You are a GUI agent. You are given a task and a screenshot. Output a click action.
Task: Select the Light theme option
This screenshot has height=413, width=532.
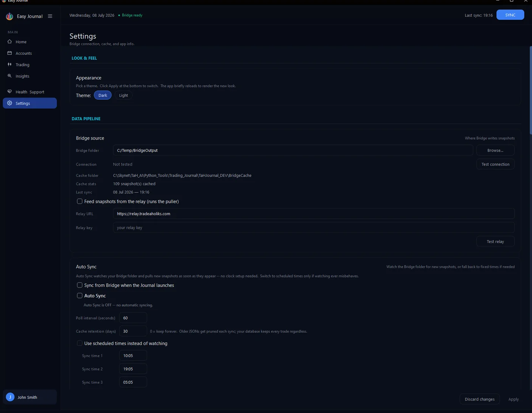(123, 95)
